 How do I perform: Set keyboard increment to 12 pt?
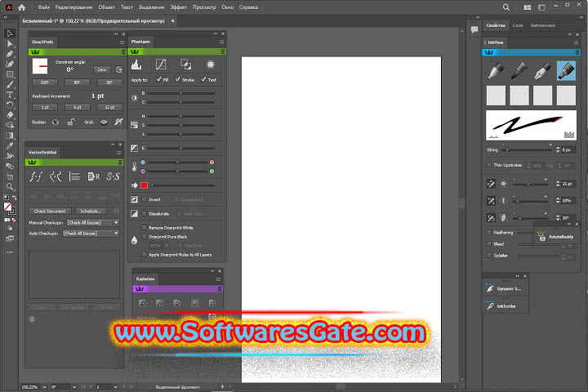109,107
